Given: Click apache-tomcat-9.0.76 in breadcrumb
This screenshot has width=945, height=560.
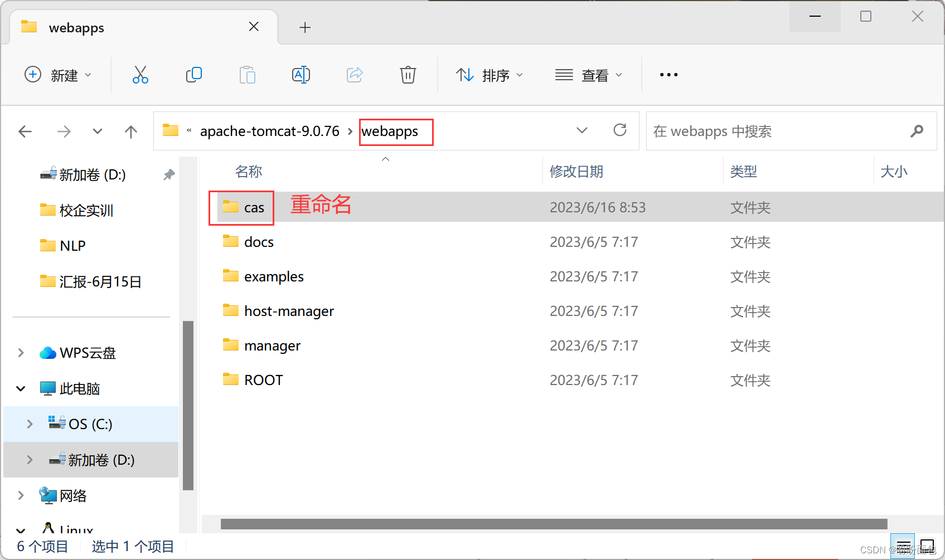Looking at the screenshot, I should coord(270,131).
